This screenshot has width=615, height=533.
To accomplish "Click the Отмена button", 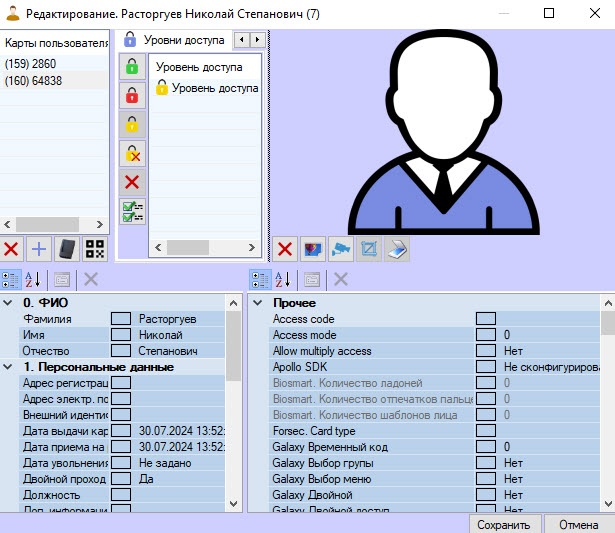I will (578, 524).
